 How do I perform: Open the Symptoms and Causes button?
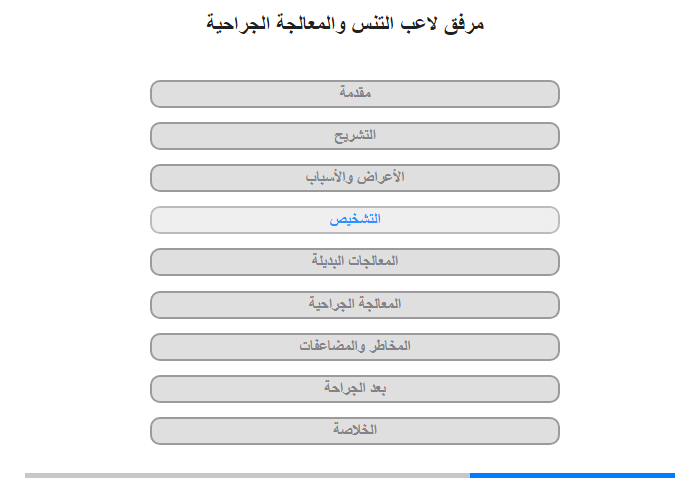click(355, 178)
